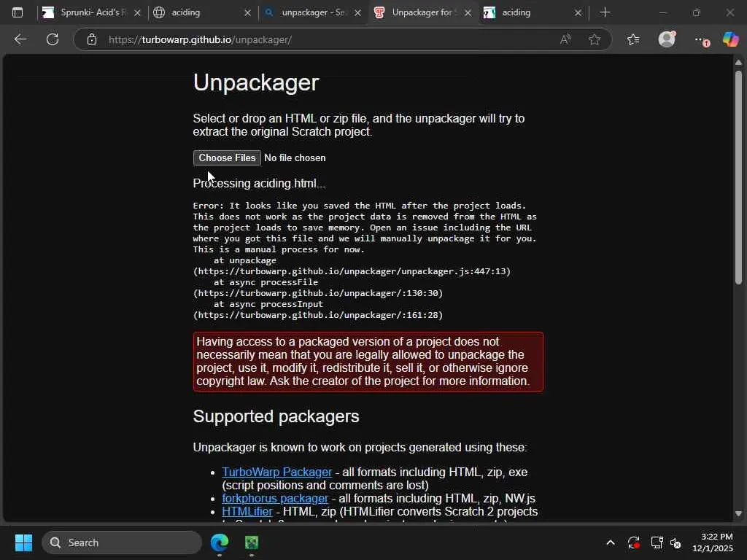Open the Favorites list icon
The width and height of the screenshot is (747, 560).
[x=632, y=39]
